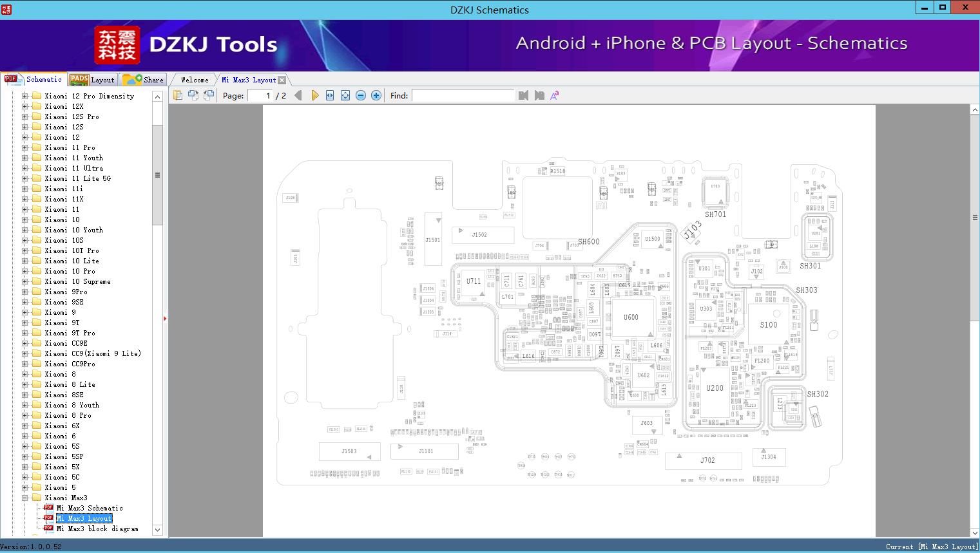980x553 pixels.
Task: Expand the Xiaomi 12X folder
Action: [25, 106]
